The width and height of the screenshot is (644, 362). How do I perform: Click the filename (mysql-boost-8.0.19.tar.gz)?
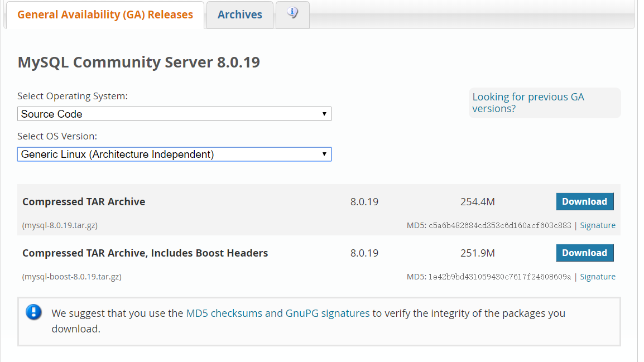tap(72, 277)
